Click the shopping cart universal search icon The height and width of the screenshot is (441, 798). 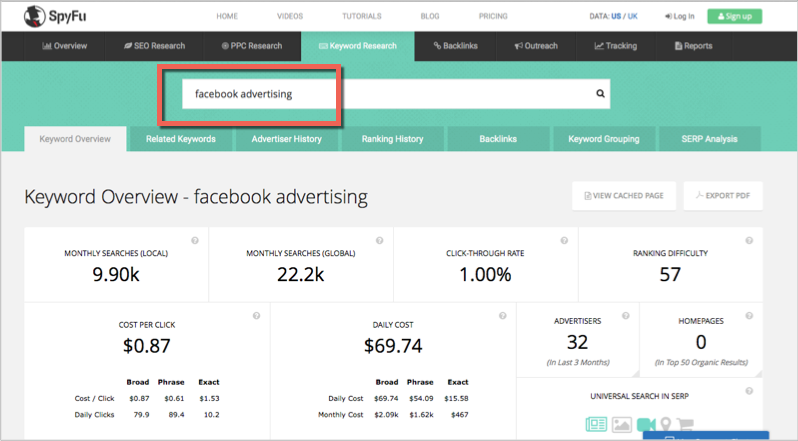coord(686,424)
